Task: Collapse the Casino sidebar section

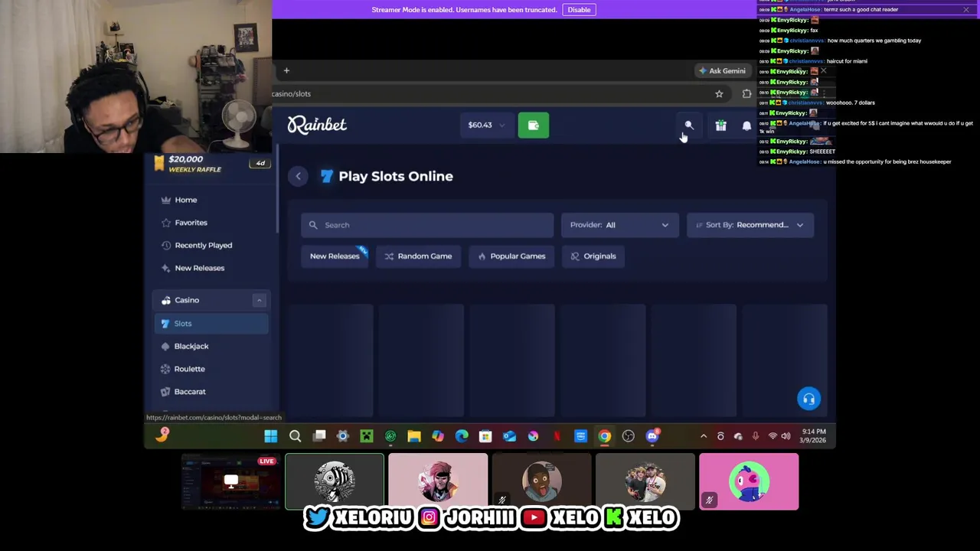Action: pyautogui.click(x=259, y=300)
